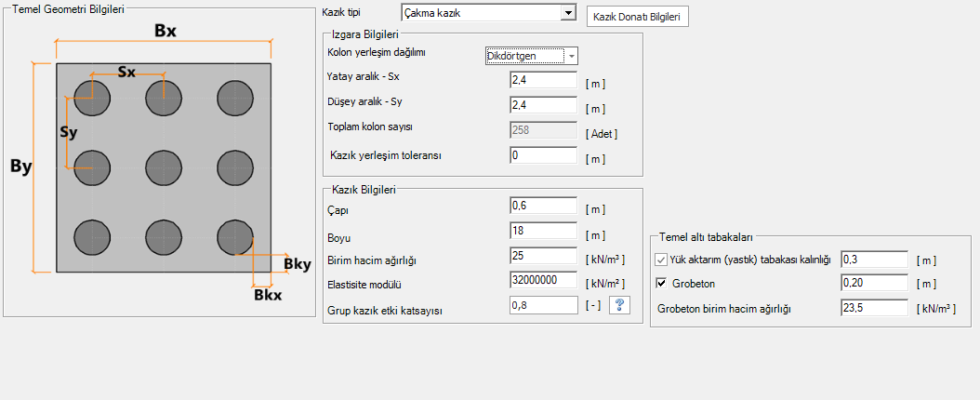
Task: Click the center pile in foundation diagram
Action: click(x=163, y=168)
